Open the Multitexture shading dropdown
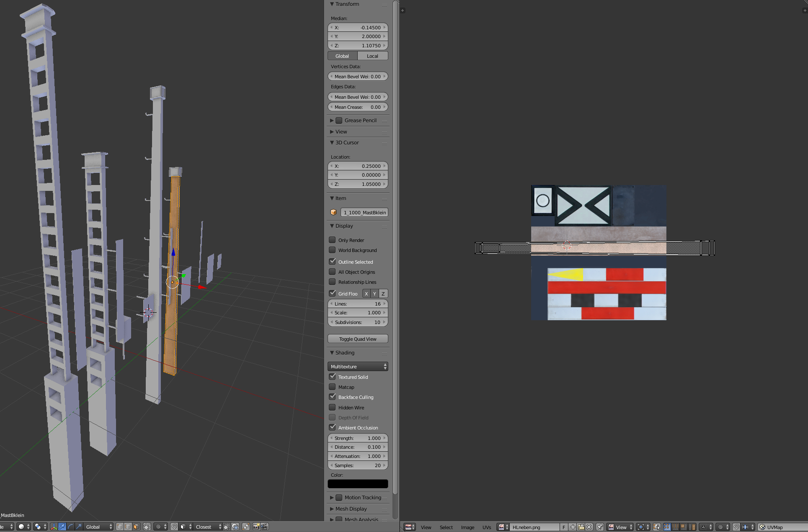The image size is (808, 532). [358, 366]
